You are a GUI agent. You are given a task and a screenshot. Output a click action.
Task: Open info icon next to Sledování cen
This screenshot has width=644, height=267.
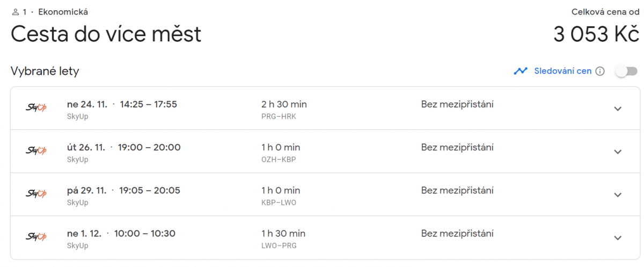pos(600,71)
